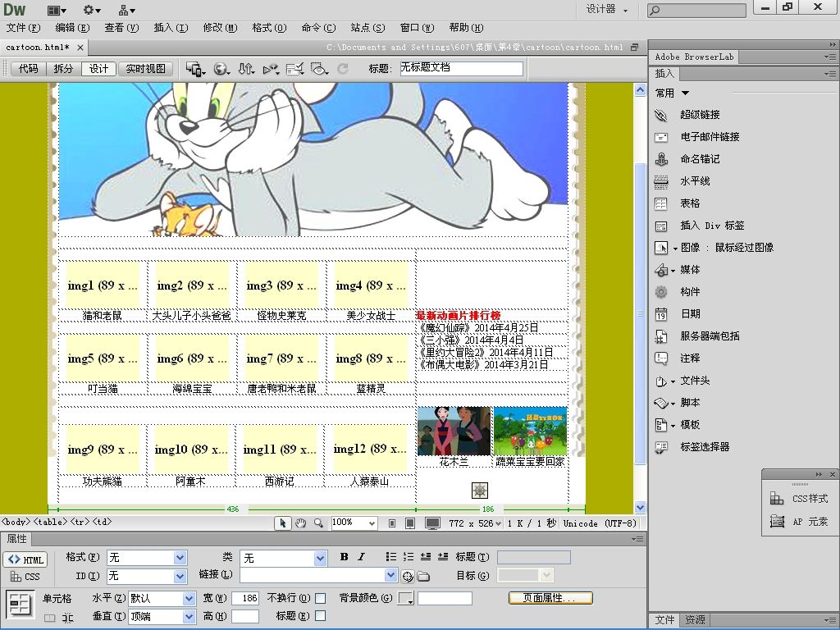Open the Site (站点) menu

[x=367, y=28]
